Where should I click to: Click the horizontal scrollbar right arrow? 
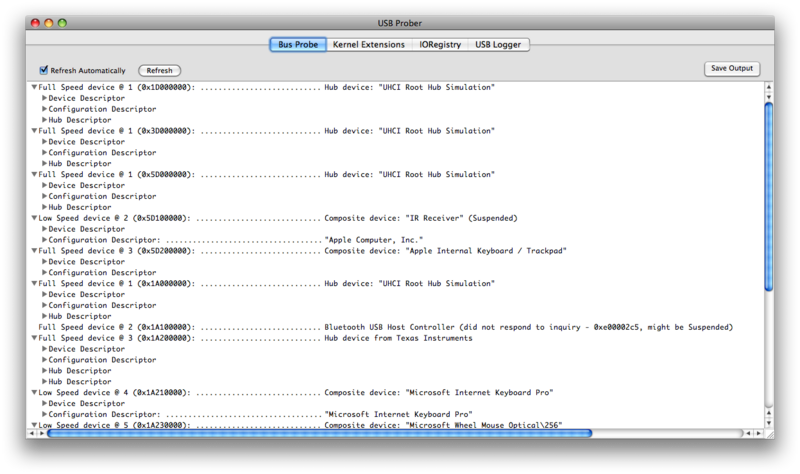(x=757, y=434)
